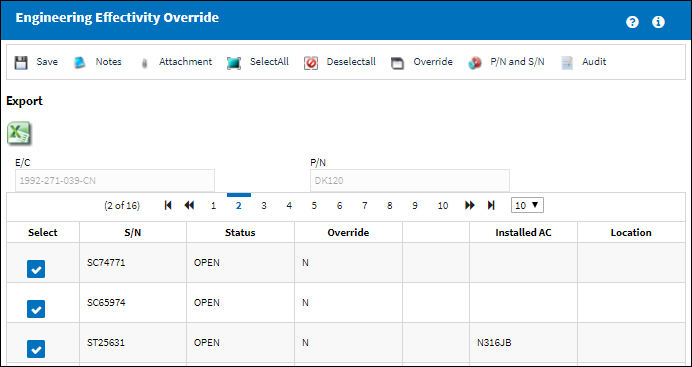The height and width of the screenshot is (367, 692).
Task: Click the SelectAll label
Action: 269,62
